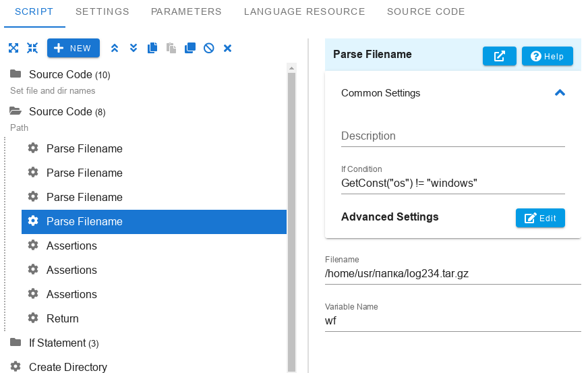The width and height of the screenshot is (588, 373).
Task: Duplicate the selected command icon
Action: pos(190,48)
